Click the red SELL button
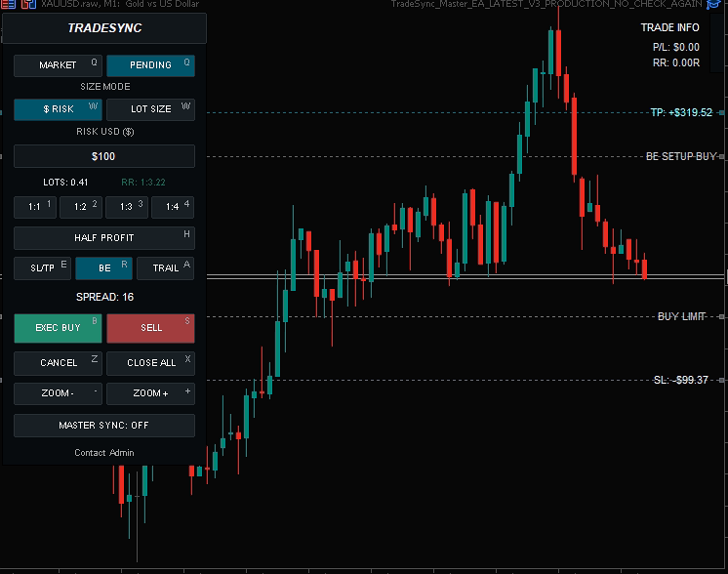The width and height of the screenshot is (728, 574). pos(150,328)
